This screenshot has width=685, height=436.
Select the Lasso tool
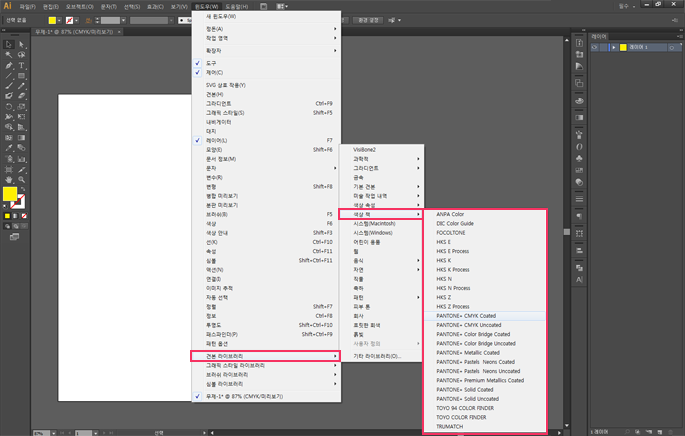click(21, 55)
